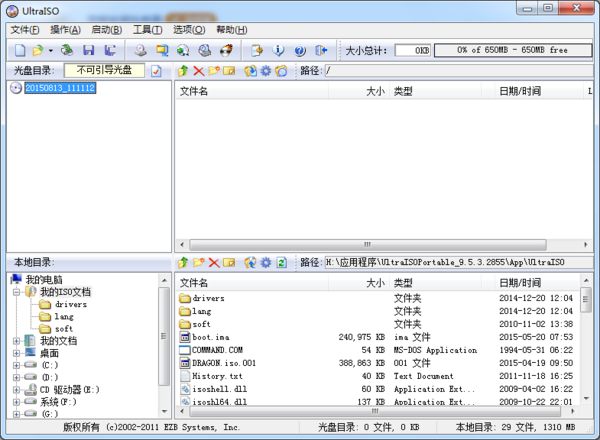
Task: Toggle the boot checkmark icon beside 不可引导光盘
Action: coord(156,71)
